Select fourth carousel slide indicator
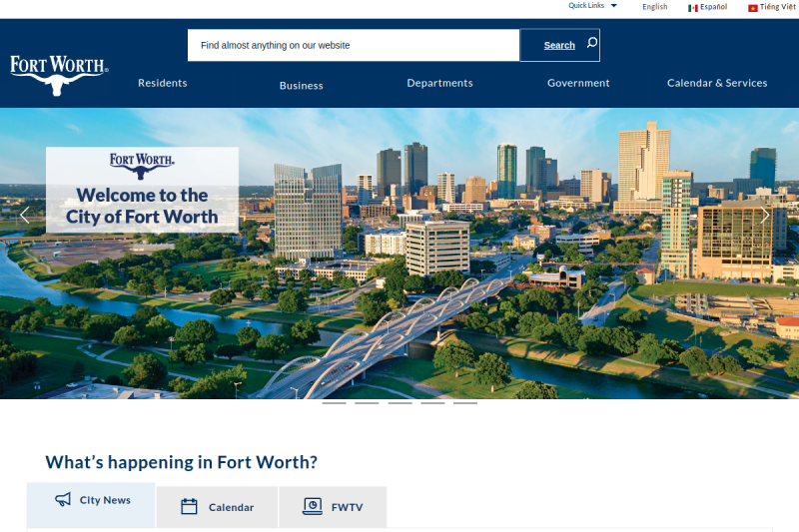The width and height of the screenshot is (799, 532). (432, 403)
